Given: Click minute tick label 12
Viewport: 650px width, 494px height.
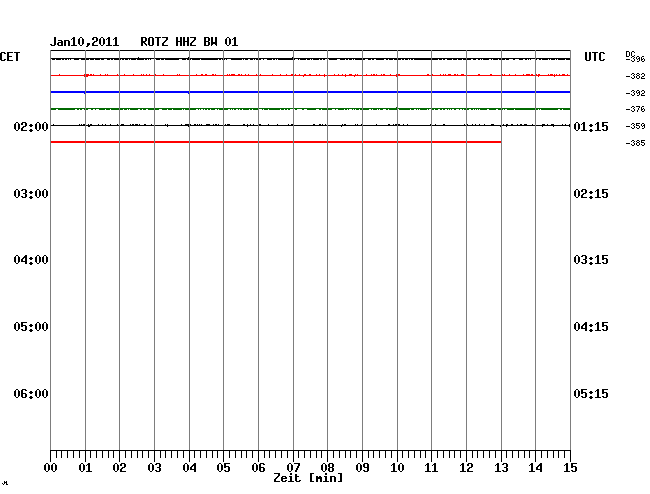Looking at the screenshot, I should tap(466, 468).
